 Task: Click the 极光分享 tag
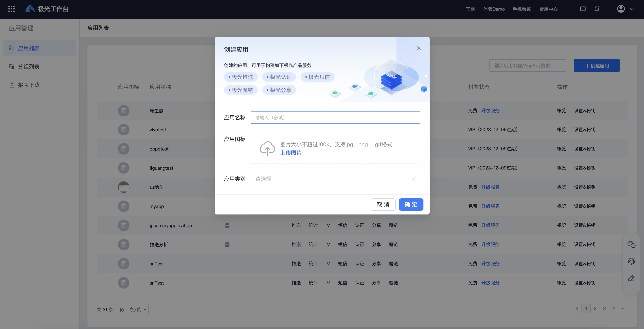279,90
